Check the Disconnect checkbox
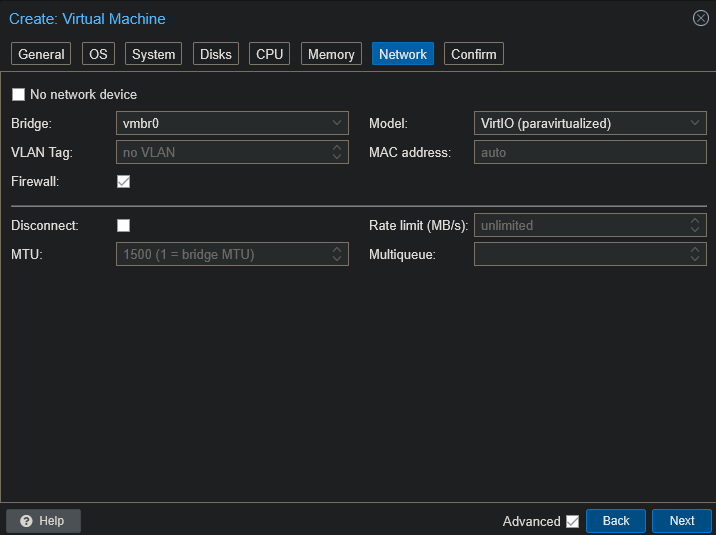 (124, 226)
